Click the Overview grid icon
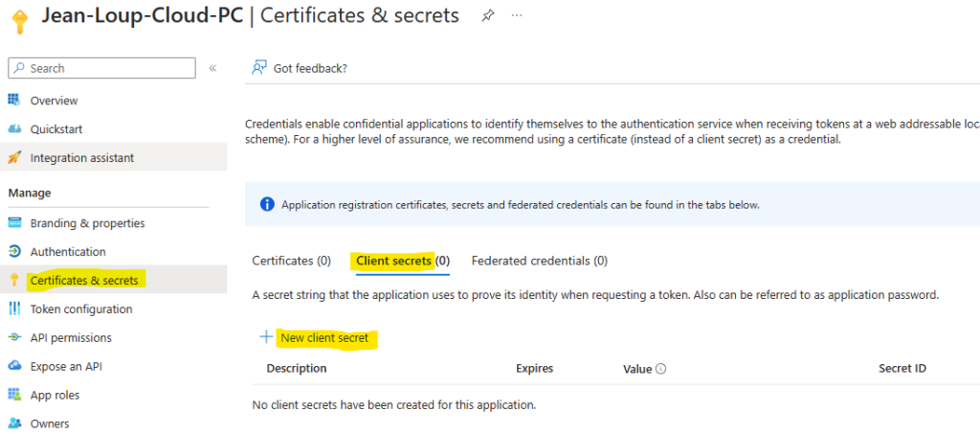Viewport: 980px width, 434px height. pyautogui.click(x=14, y=100)
